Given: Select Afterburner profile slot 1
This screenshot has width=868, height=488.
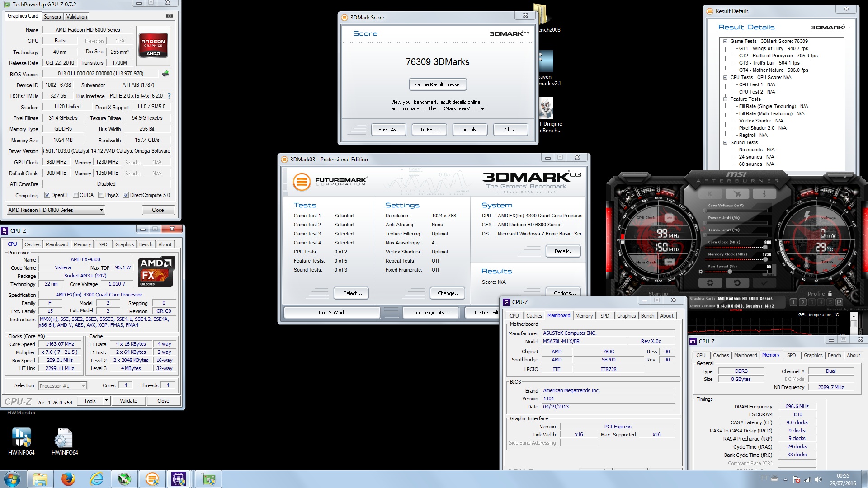Looking at the screenshot, I should [x=793, y=302].
